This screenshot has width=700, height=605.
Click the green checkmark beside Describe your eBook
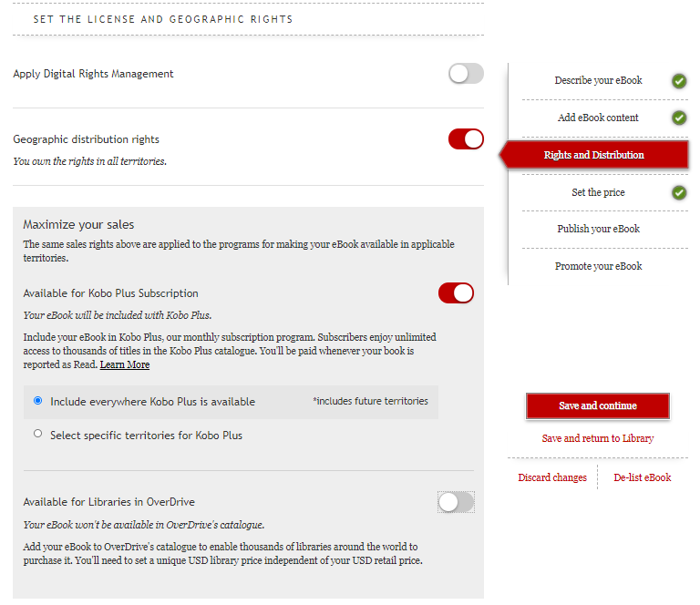679,81
